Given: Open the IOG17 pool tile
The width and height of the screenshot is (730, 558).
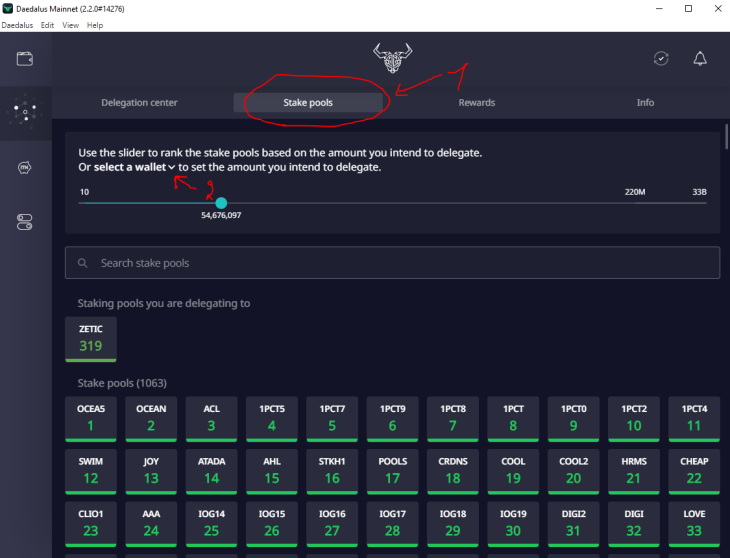Looking at the screenshot, I should [x=392, y=524].
